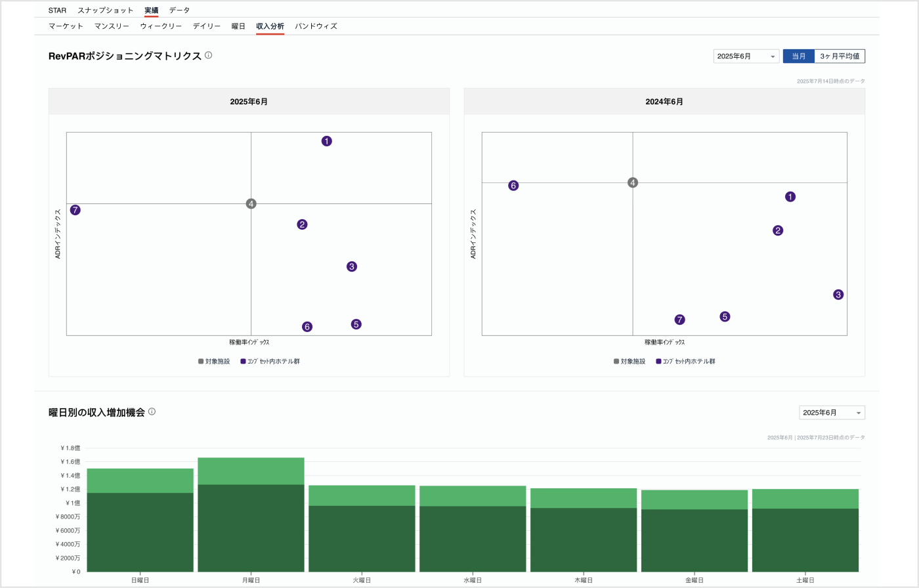Viewport: 919px width, 588px height.
Task: Click marker 5 in the 2025年6月 matrix
Action: click(356, 324)
